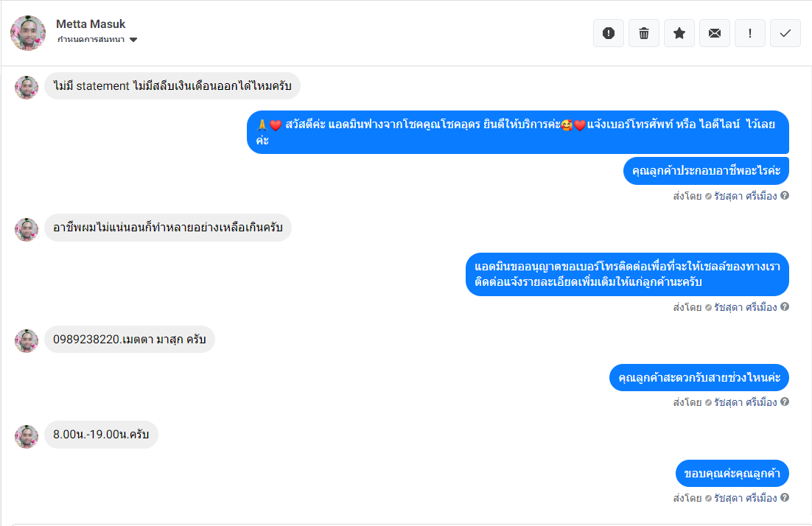This screenshot has height=526, width=812.
Task: Mark conversation as done with checkmark
Action: pos(785,33)
